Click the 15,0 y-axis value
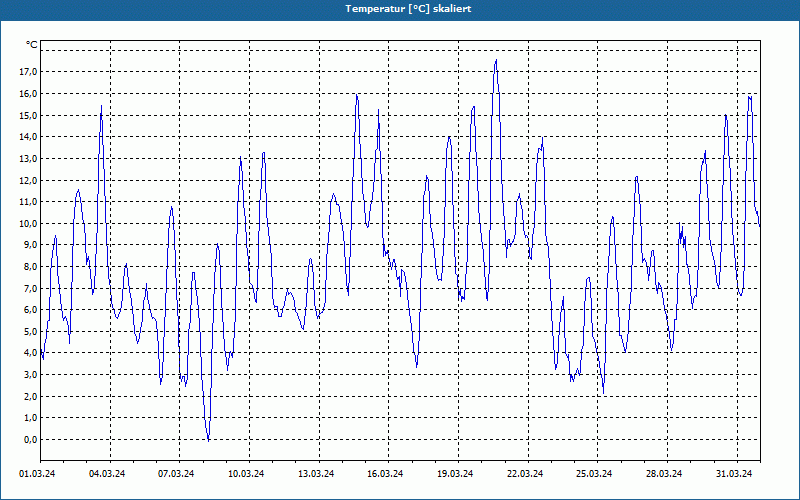 [x=28, y=115]
